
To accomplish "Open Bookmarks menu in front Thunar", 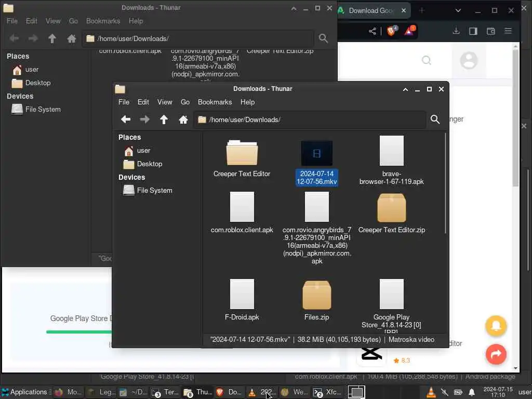I will pos(215,102).
